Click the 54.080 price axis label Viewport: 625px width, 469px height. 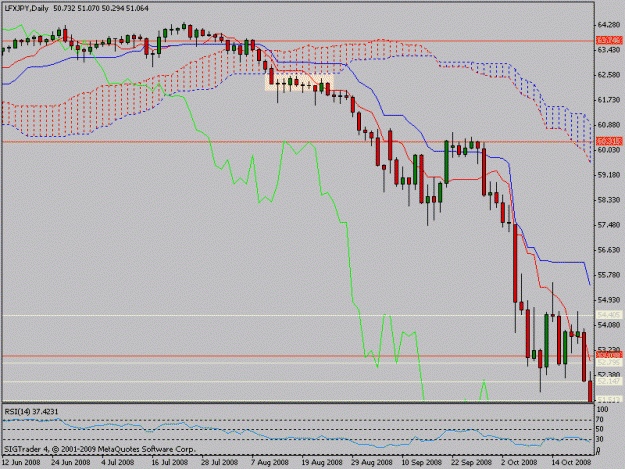609,325
